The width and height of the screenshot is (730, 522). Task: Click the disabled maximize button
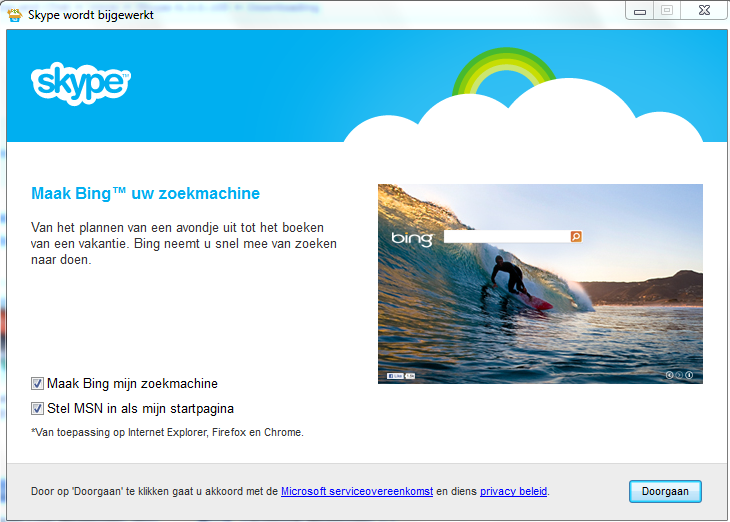(x=667, y=11)
